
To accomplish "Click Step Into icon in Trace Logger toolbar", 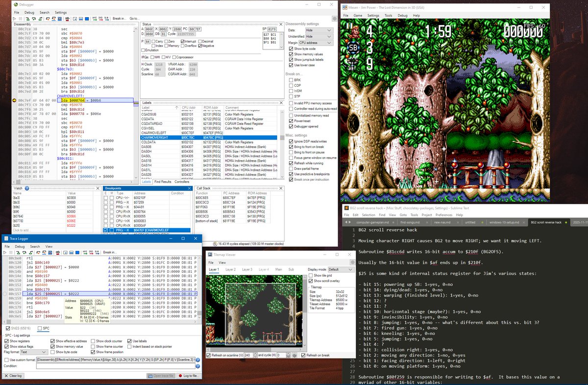I will tap(18, 252).
